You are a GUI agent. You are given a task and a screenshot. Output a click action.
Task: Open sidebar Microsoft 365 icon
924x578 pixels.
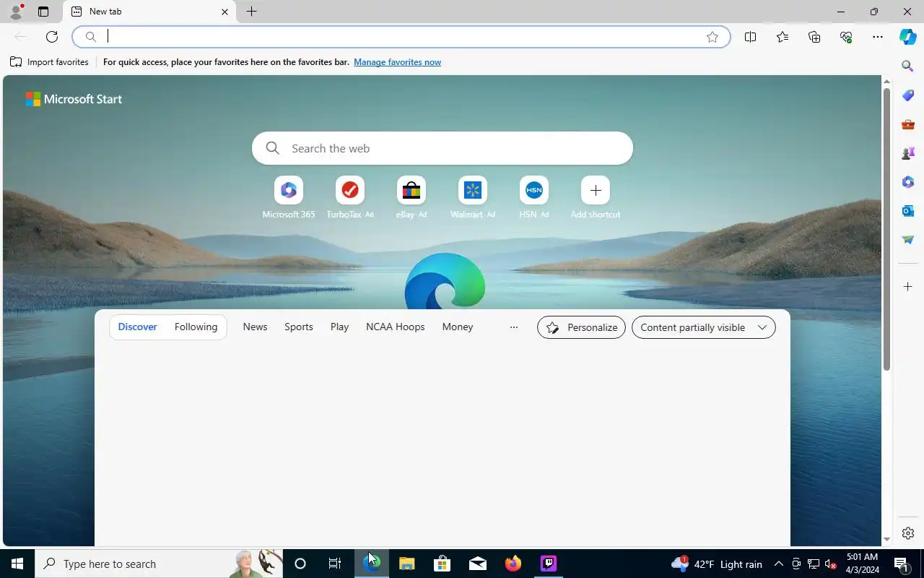pos(908,182)
